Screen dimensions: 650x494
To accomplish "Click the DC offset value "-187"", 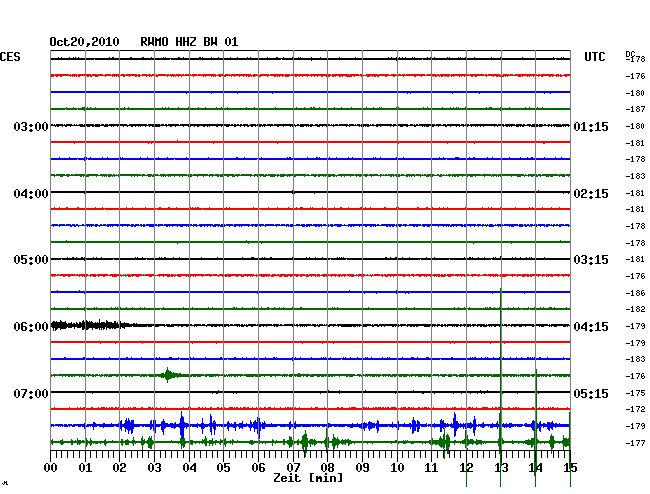I will (635, 109).
